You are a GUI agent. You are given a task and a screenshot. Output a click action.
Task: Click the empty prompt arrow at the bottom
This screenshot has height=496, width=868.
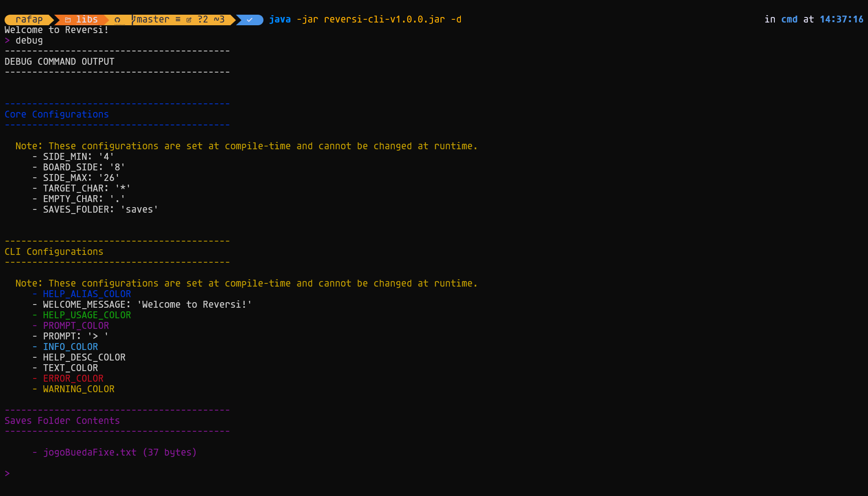(x=7, y=473)
